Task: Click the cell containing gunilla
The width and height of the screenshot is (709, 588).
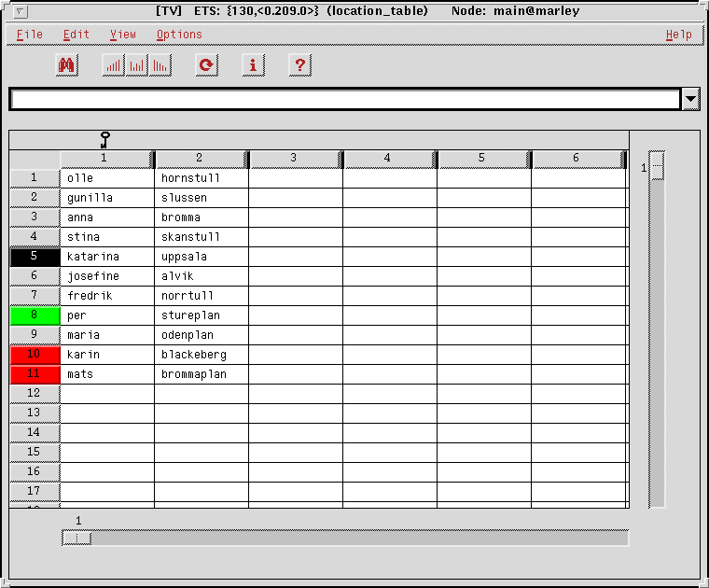Action: click(x=107, y=198)
